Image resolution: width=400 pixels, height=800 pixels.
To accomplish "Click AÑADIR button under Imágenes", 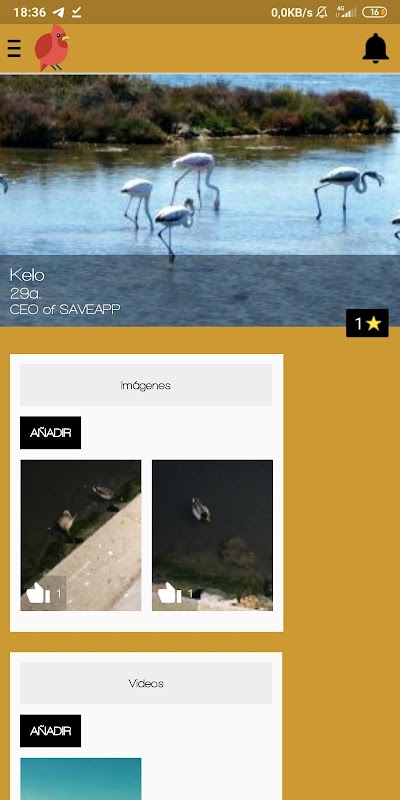I will (51, 433).
